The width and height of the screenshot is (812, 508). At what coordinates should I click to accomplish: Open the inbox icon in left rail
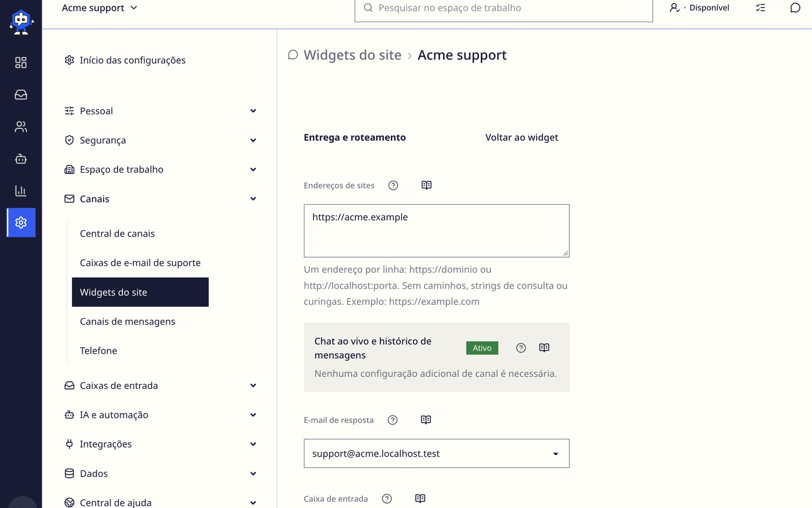(21, 95)
